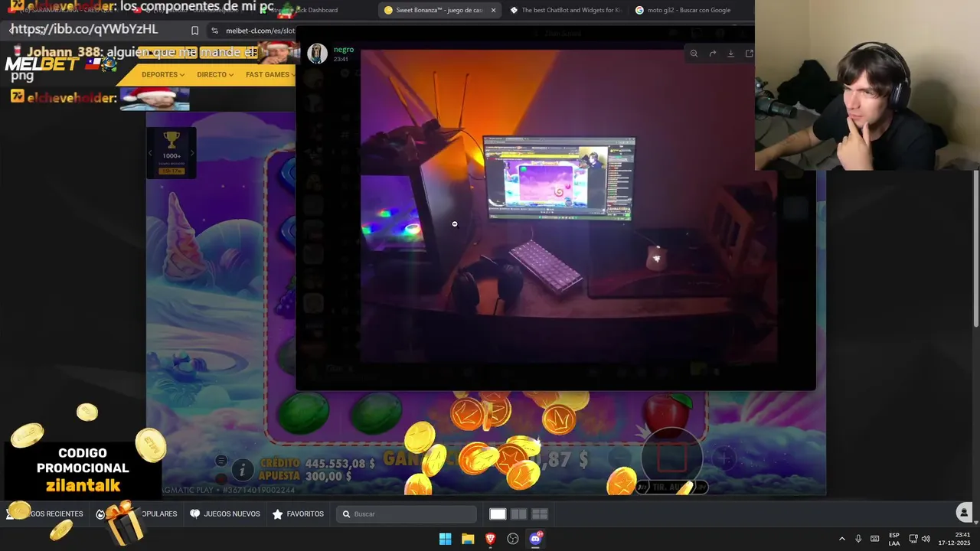This screenshot has height=551, width=980.
Task: Open Juegos Recientes category
Action: 44,514
